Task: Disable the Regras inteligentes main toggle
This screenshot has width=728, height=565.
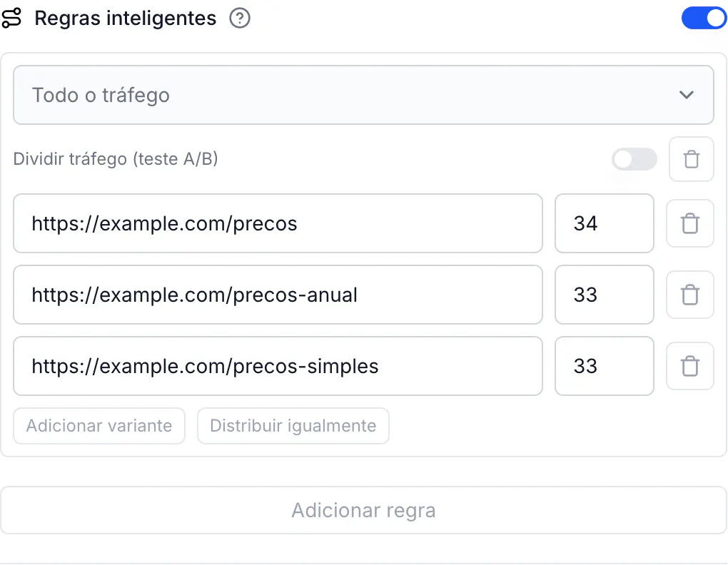Action: point(704,18)
